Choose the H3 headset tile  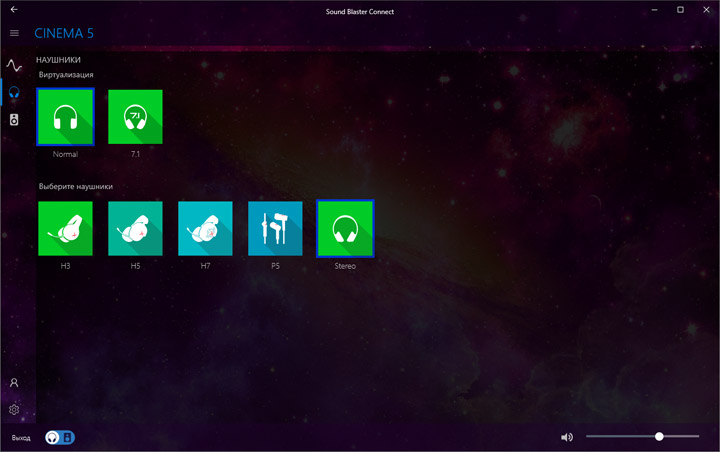tap(65, 228)
